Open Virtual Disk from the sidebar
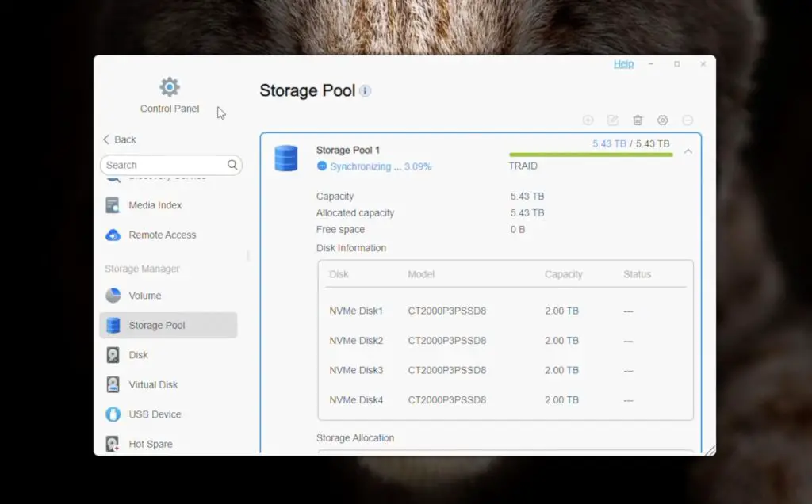This screenshot has width=812, height=504. pos(153,385)
